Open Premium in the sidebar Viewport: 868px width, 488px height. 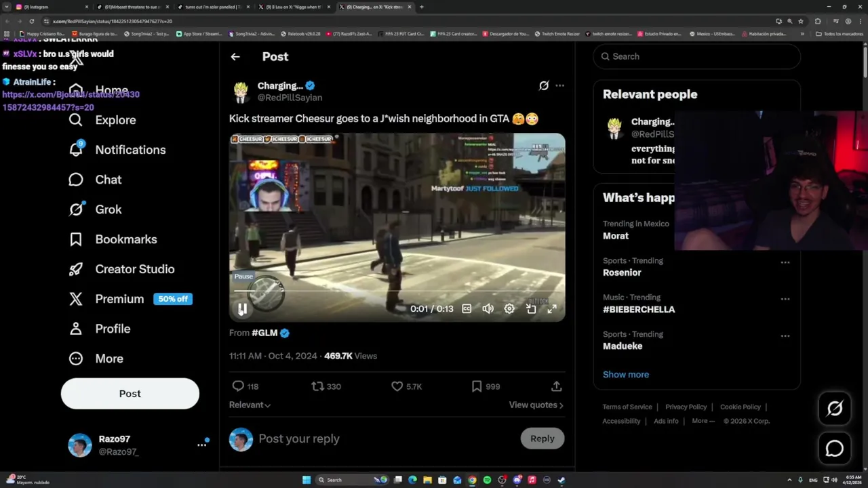click(x=106, y=299)
